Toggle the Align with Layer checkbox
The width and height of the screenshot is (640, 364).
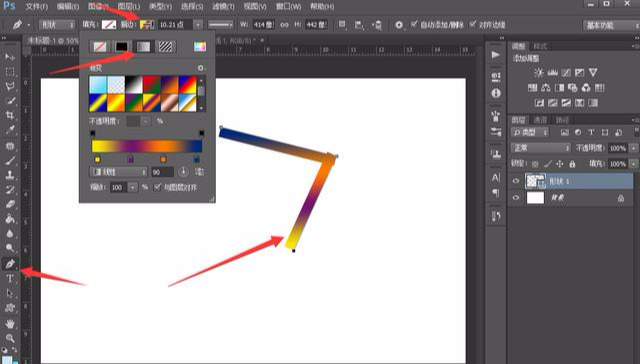click(157, 187)
